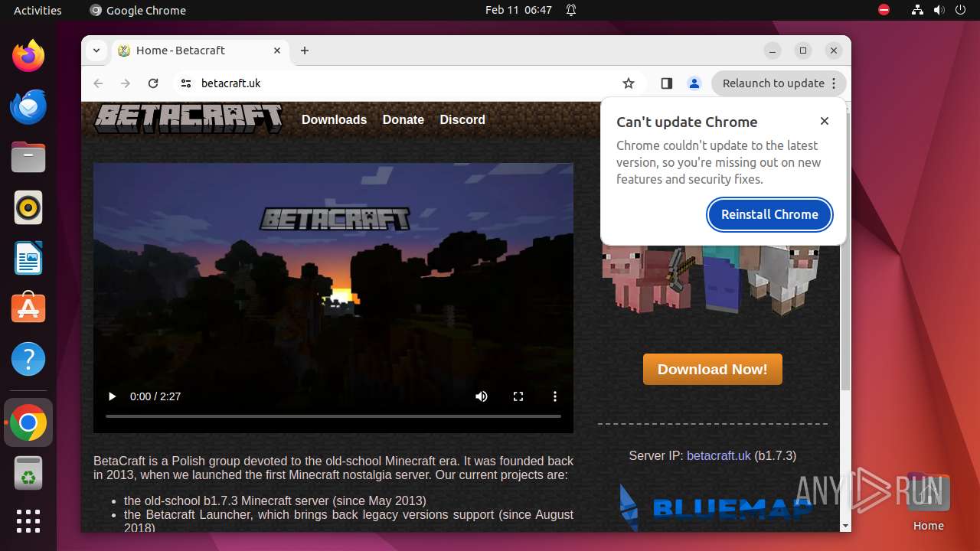The height and width of the screenshot is (551, 980).
Task: Open Rhythmbox music player in dock
Action: 28,207
